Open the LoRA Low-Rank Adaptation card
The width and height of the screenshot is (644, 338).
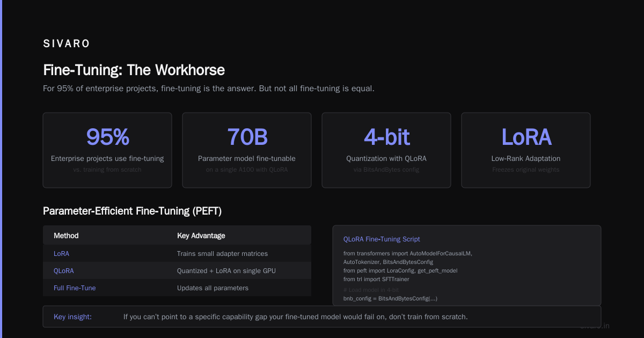[x=526, y=150]
